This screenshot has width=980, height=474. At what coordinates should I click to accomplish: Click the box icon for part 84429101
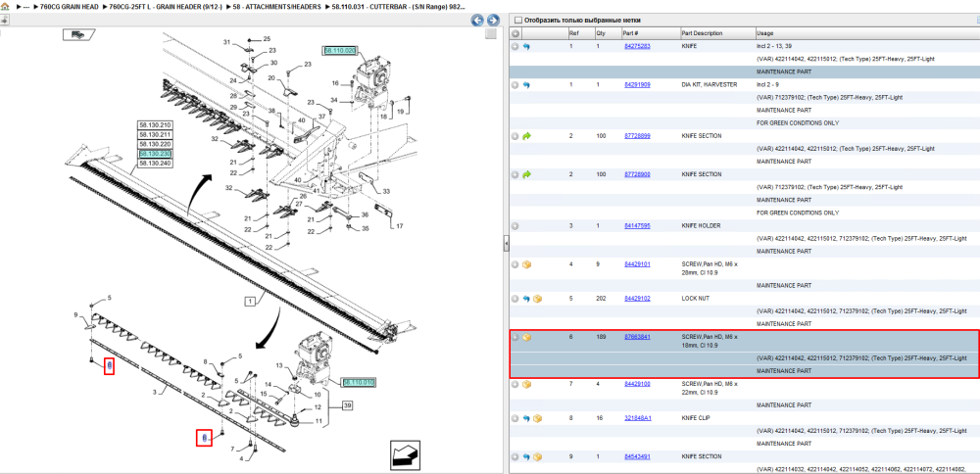526,264
